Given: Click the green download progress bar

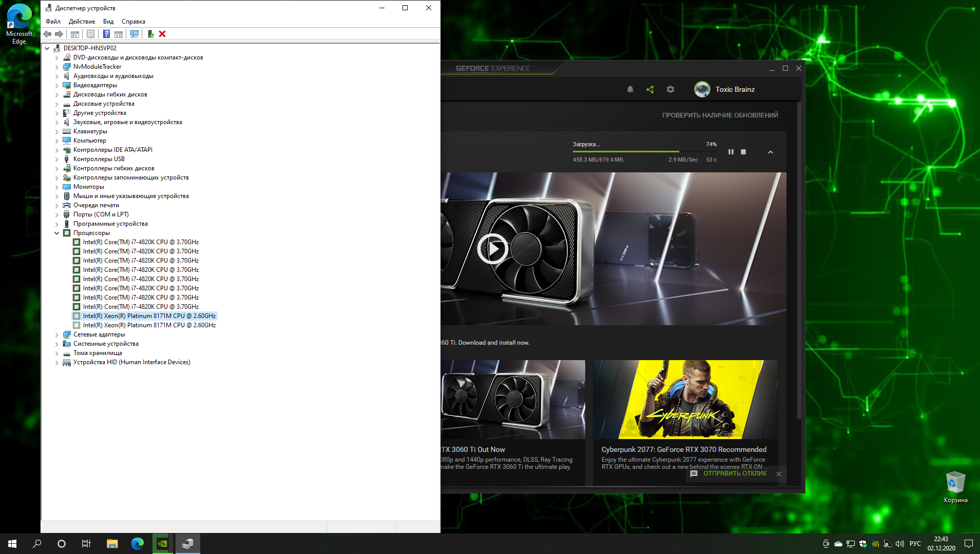Looking at the screenshot, I should click(644, 151).
